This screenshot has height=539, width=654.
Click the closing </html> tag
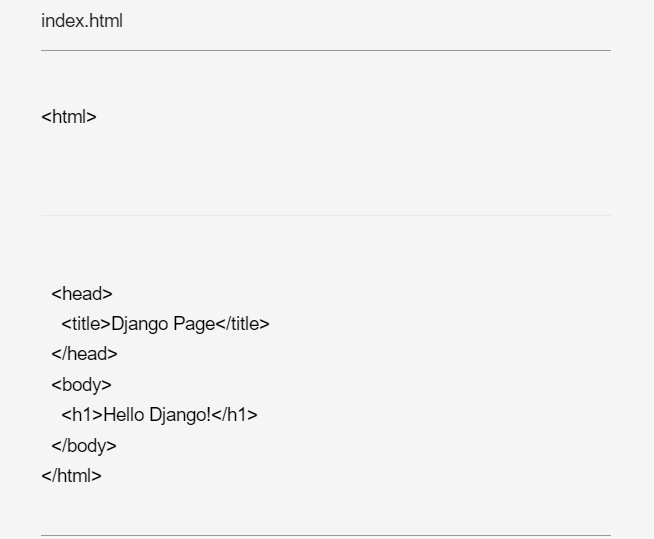coord(71,476)
